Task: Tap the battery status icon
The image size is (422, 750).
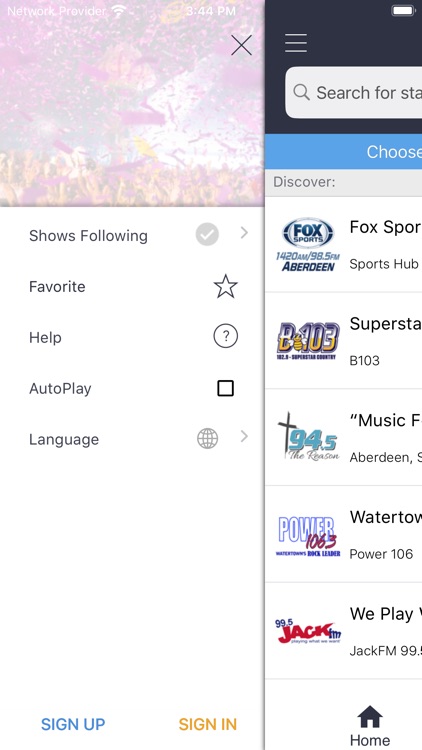Action: coord(404,11)
